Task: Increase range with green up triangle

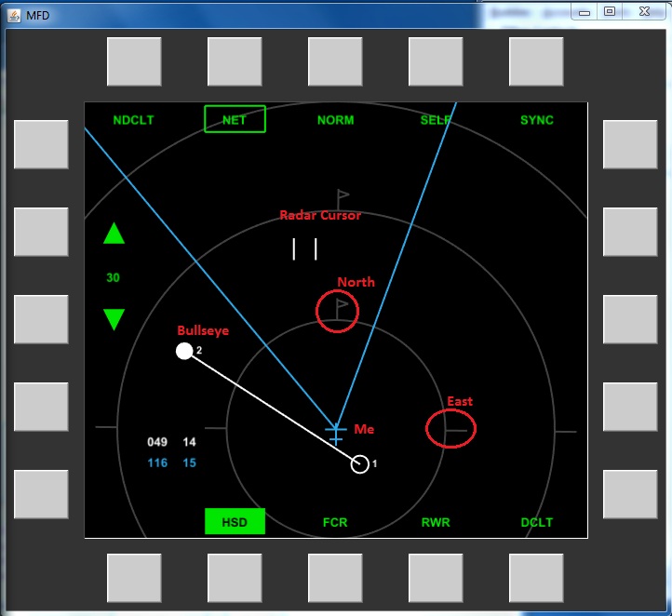Action: 114,234
